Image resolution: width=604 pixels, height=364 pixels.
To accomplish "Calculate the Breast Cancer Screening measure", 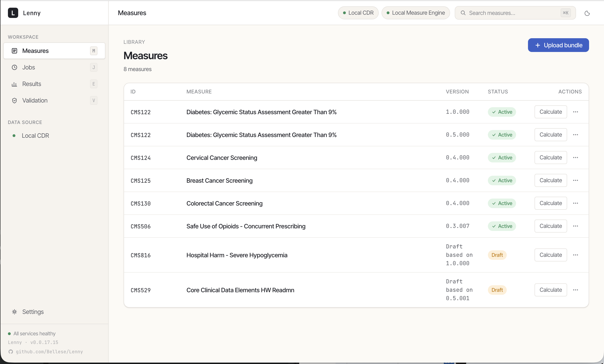I will (x=551, y=180).
